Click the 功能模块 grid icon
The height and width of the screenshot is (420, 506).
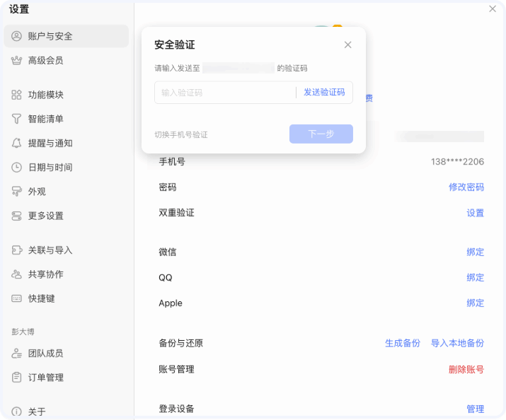click(x=17, y=95)
